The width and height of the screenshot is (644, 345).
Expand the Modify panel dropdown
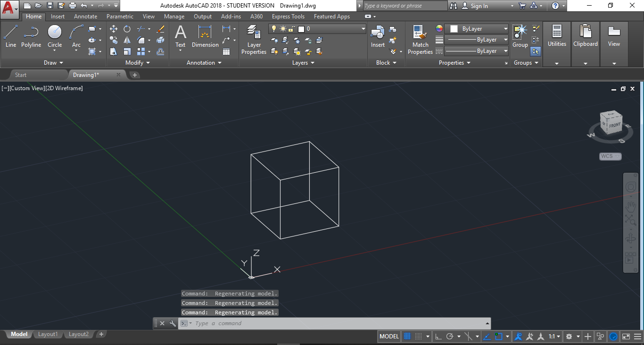(x=138, y=63)
